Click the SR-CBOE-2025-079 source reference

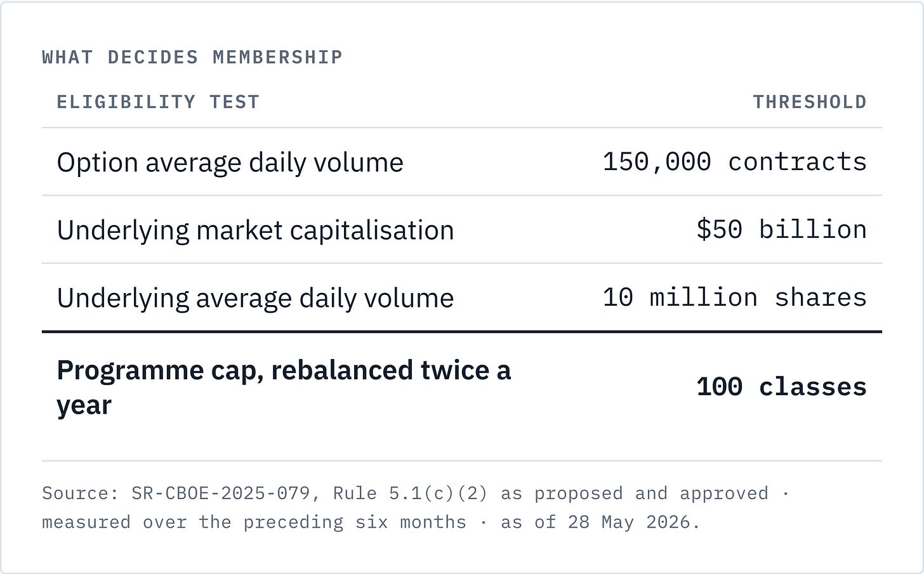tap(221, 493)
